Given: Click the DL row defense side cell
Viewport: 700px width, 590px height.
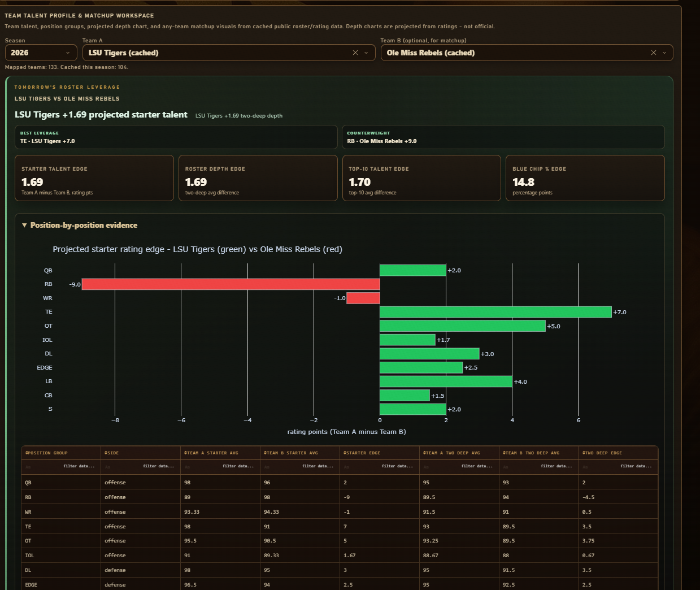Looking at the screenshot, I should pyautogui.click(x=141, y=570).
